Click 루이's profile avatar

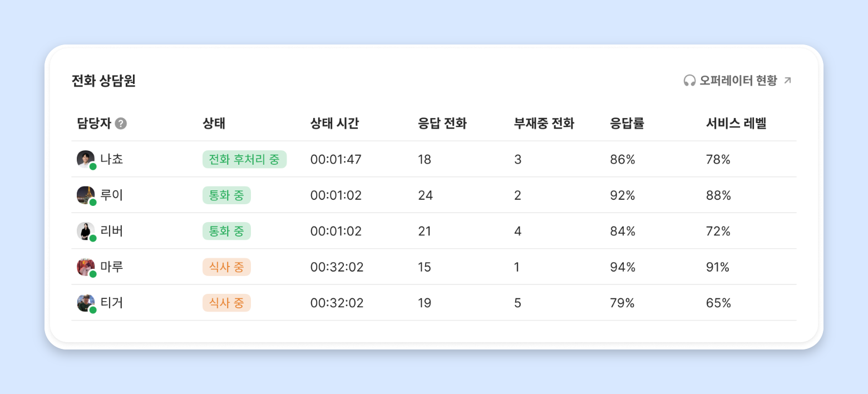click(86, 195)
